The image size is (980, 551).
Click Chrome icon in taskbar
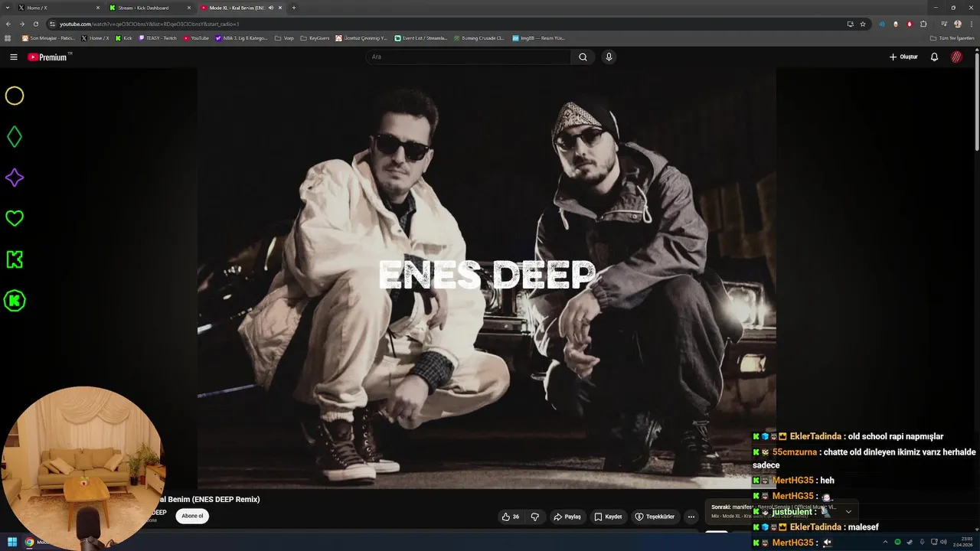point(29,542)
